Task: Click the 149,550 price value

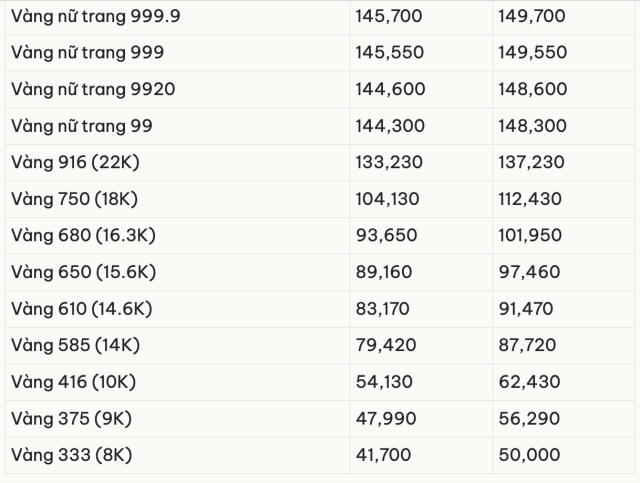Action: click(532, 52)
